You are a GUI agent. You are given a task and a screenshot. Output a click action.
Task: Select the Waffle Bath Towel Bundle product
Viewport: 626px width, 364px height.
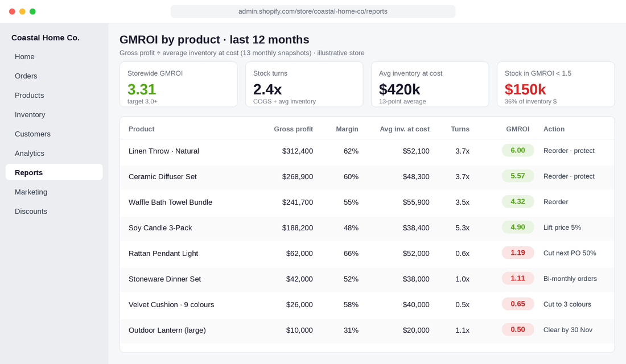tap(171, 202)
